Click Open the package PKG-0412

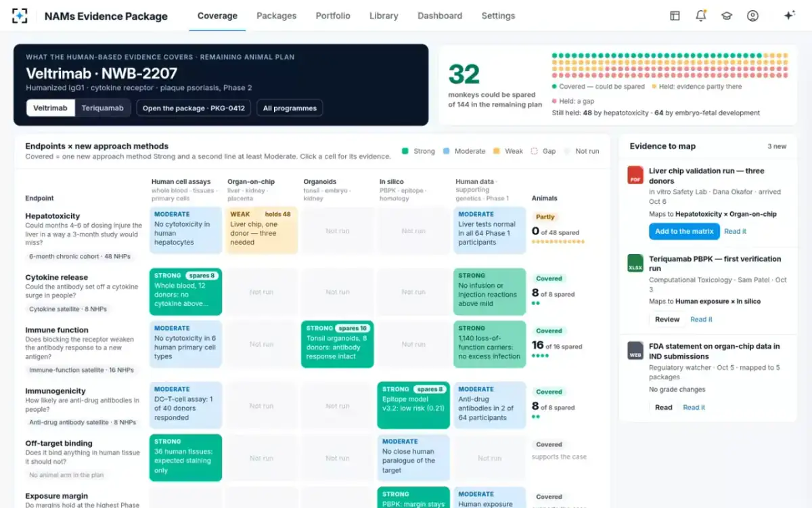(x=194, y=108)
